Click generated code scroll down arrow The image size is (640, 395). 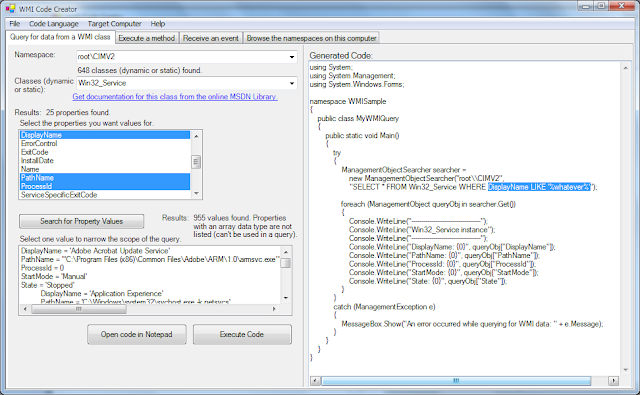(x=625, y=370)
